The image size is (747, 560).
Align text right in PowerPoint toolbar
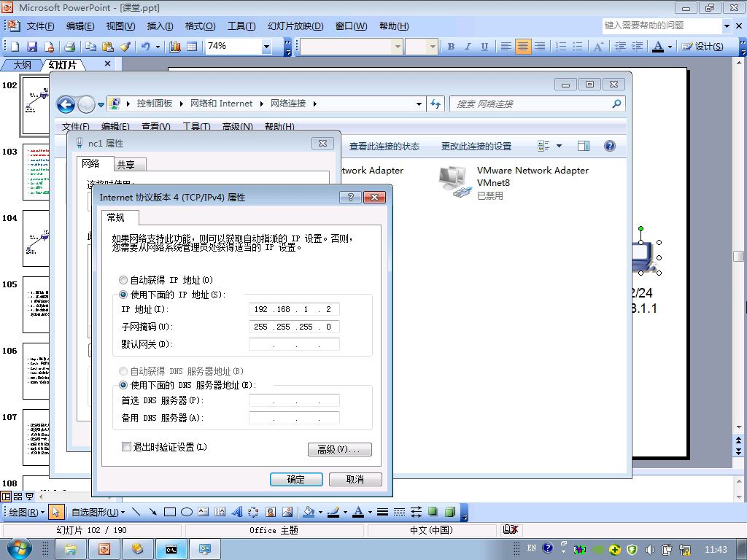point(540,46)
